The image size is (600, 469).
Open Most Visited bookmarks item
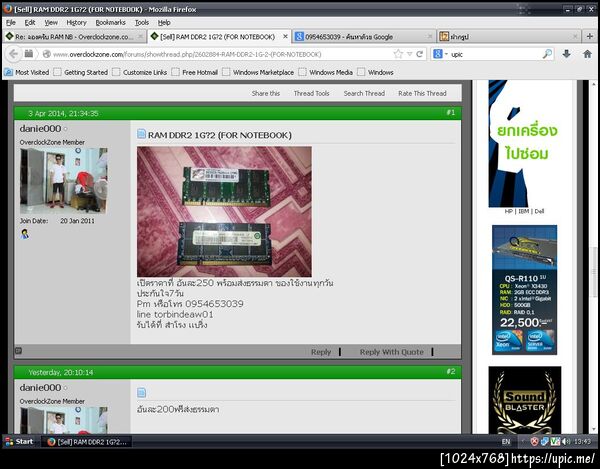pyautogui.click(x=27, y=72)
